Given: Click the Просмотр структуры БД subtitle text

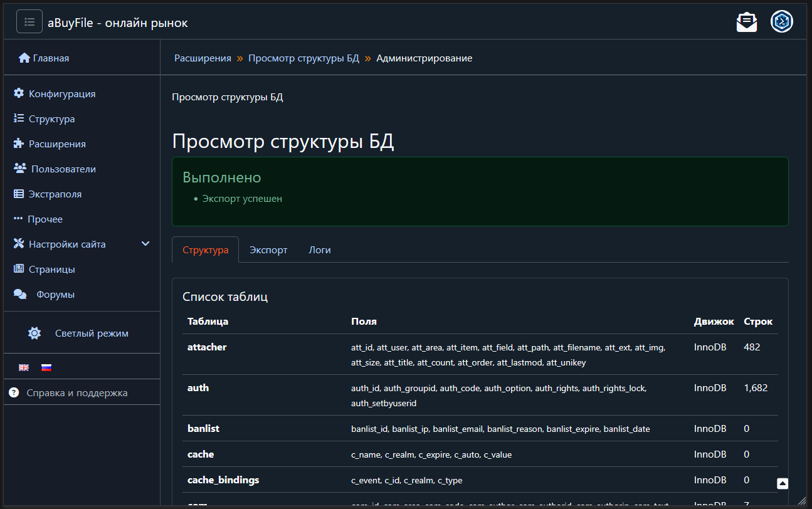Looking at the screenshot, I should (228, 97).
